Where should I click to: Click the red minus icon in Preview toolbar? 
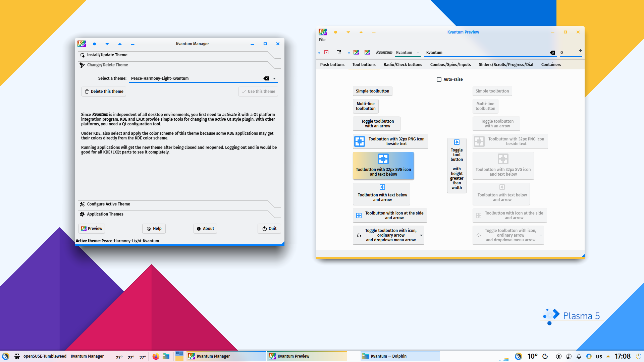(x=326, y=53)
